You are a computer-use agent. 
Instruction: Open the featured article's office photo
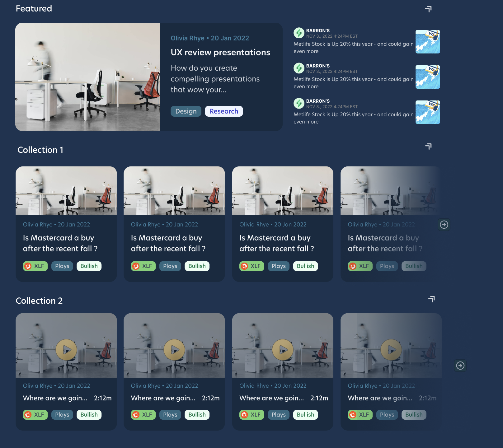87,77
